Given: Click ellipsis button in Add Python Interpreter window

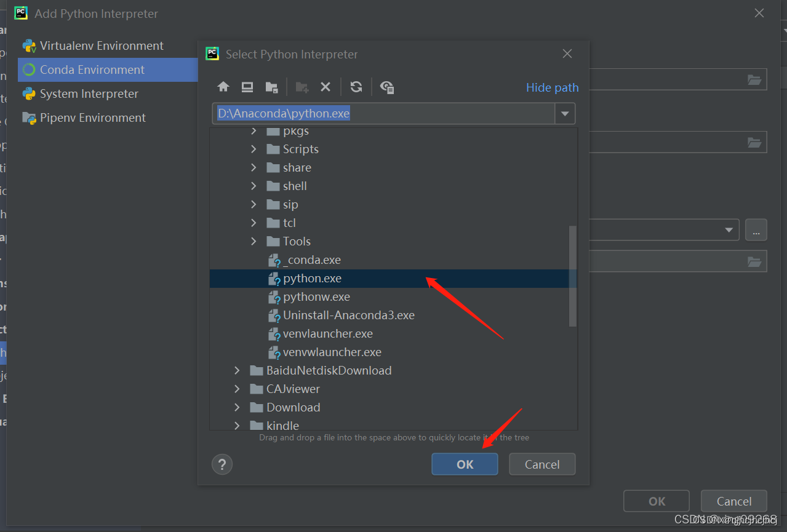Looking at the screenshot, I should click(756, 230).
